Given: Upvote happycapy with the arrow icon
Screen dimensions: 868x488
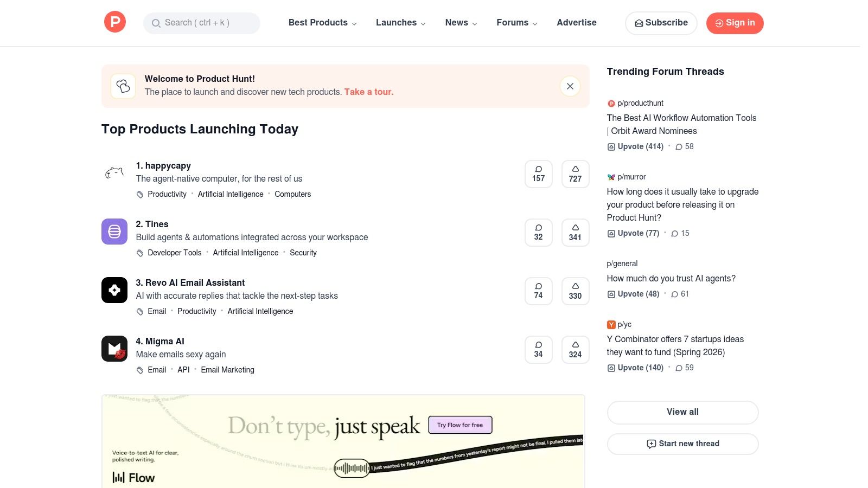Looking at the screenshot, I should 575,174.
